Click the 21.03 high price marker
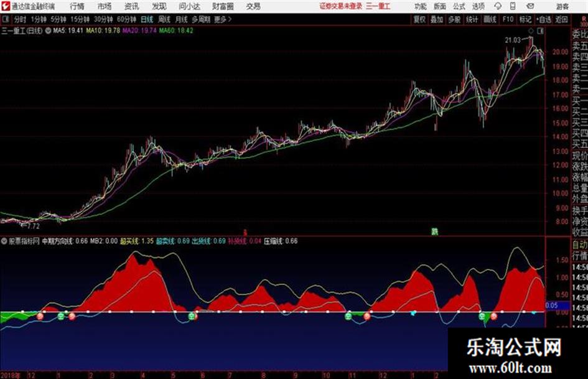588x379 pixels. point(513,40)
